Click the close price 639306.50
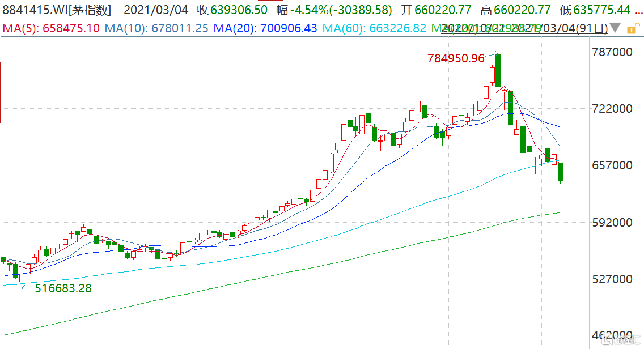 [239, 10]
